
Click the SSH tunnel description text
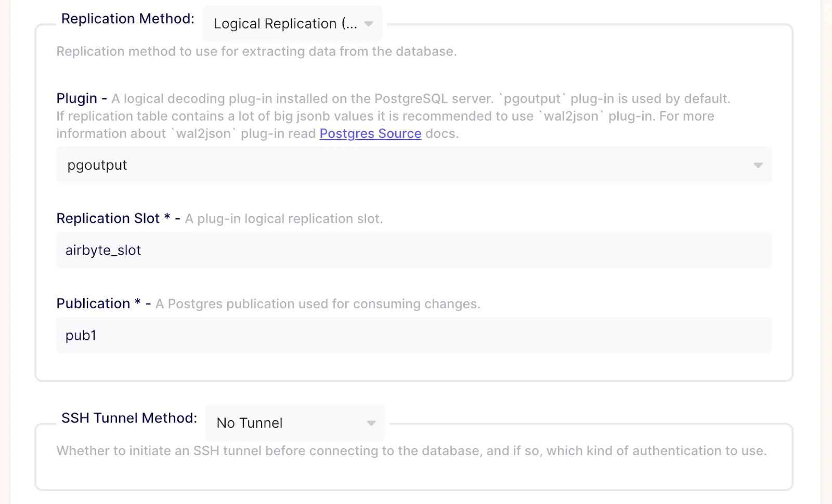click(x=411, y=450)
